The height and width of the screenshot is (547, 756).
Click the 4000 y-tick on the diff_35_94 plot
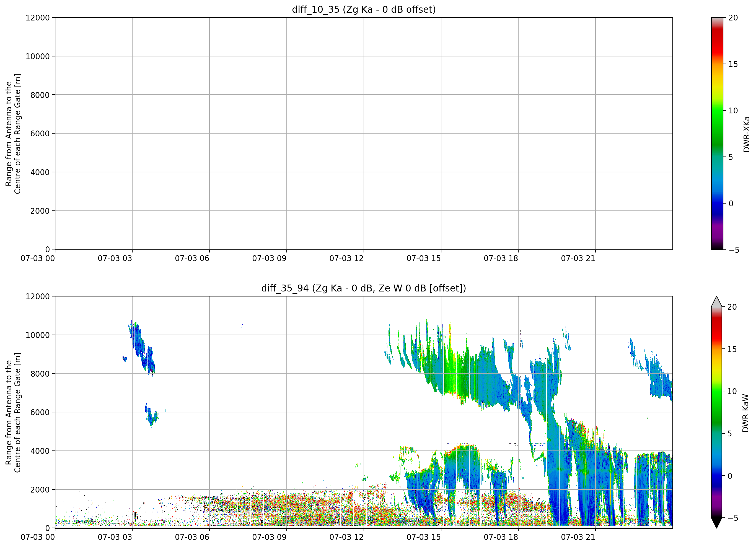(x=40, y=451)
